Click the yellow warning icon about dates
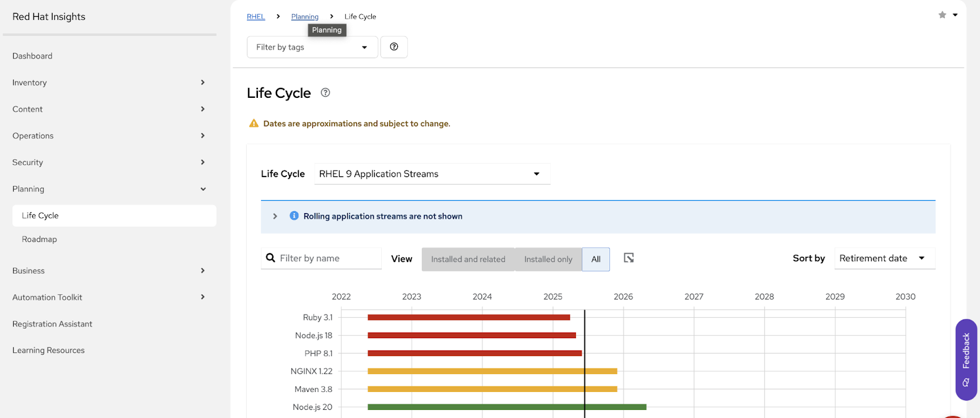 point(254,124)
